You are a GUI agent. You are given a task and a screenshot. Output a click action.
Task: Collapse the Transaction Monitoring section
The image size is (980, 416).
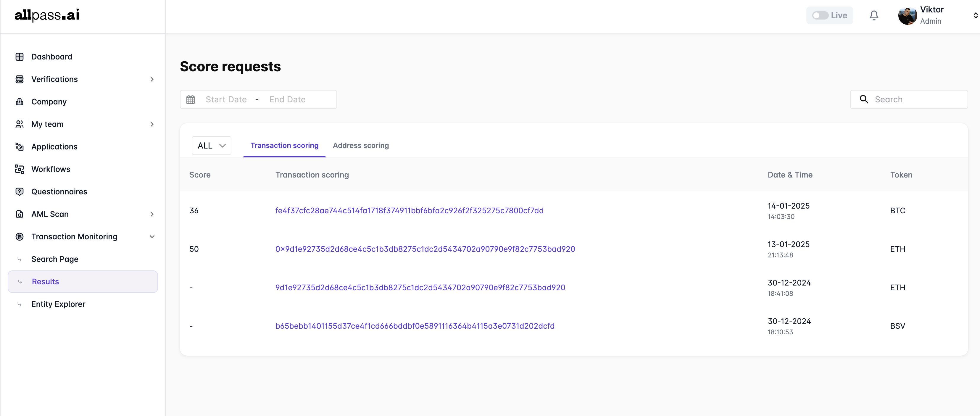(x=152, y=236)
